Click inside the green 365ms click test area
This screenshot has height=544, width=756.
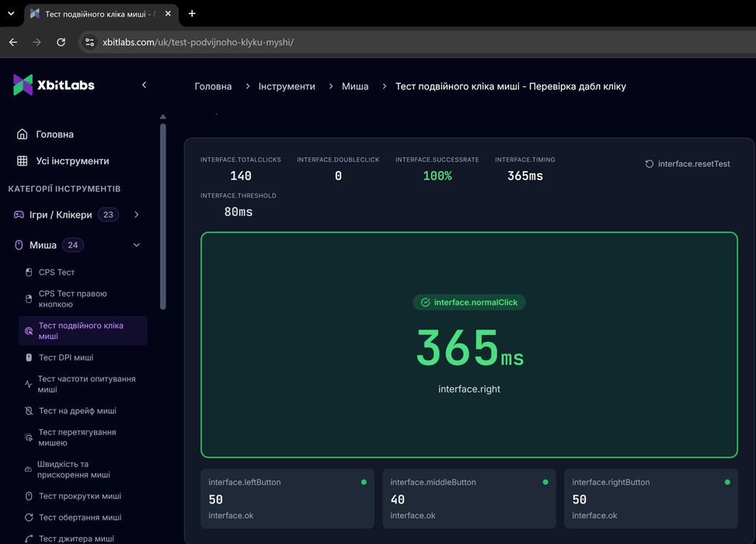coord(469,345)
